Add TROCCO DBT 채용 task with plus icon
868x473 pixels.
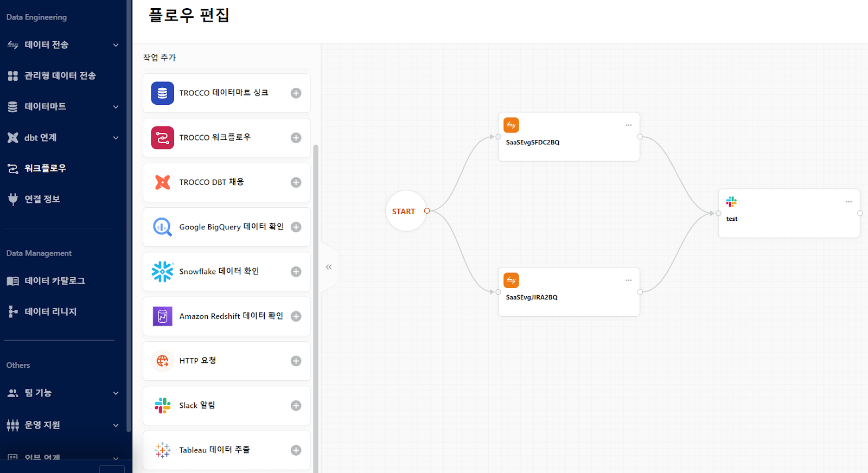296,182
